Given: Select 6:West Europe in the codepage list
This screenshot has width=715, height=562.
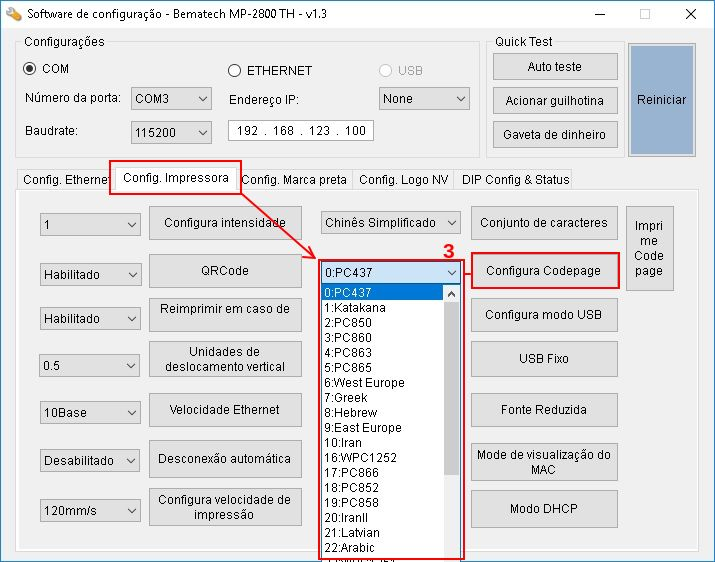Looking at the screenshot, I should (x=383, y=383).
